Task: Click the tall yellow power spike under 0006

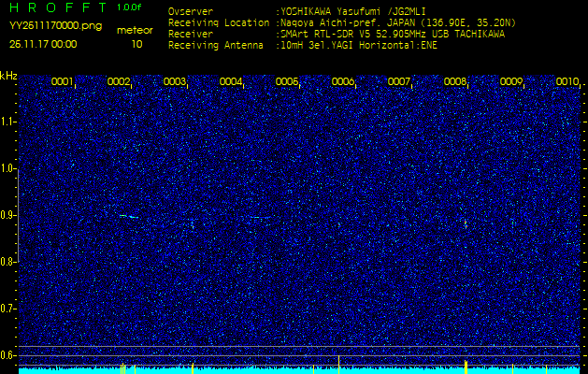Action: coord(338,365)
